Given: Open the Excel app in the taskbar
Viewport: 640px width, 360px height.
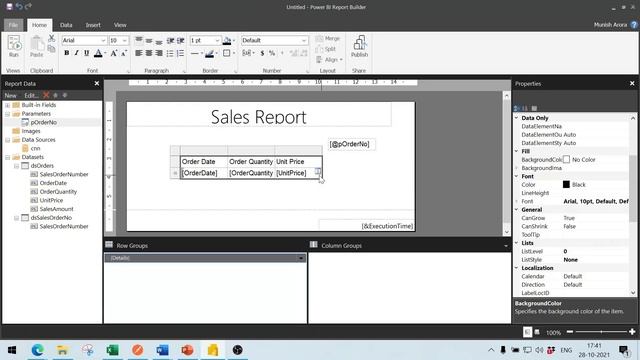Looking at the screenshot, I should tap(112, 350).
